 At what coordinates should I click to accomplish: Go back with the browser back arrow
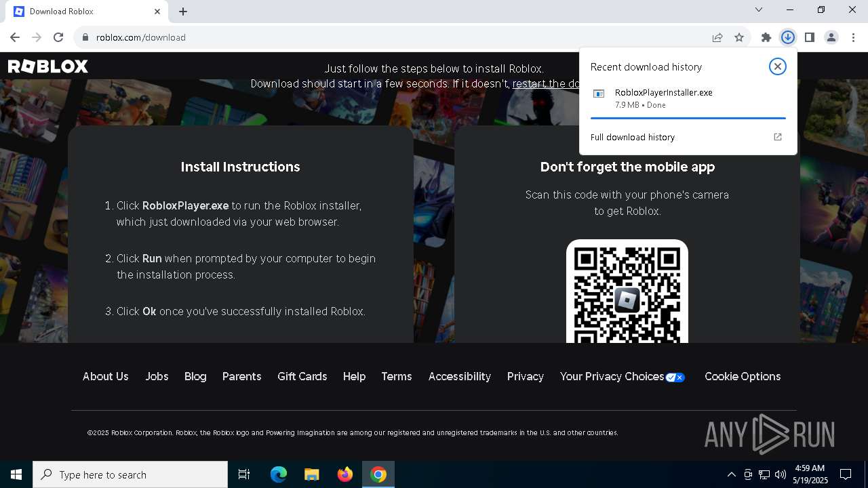click(15, 37)
